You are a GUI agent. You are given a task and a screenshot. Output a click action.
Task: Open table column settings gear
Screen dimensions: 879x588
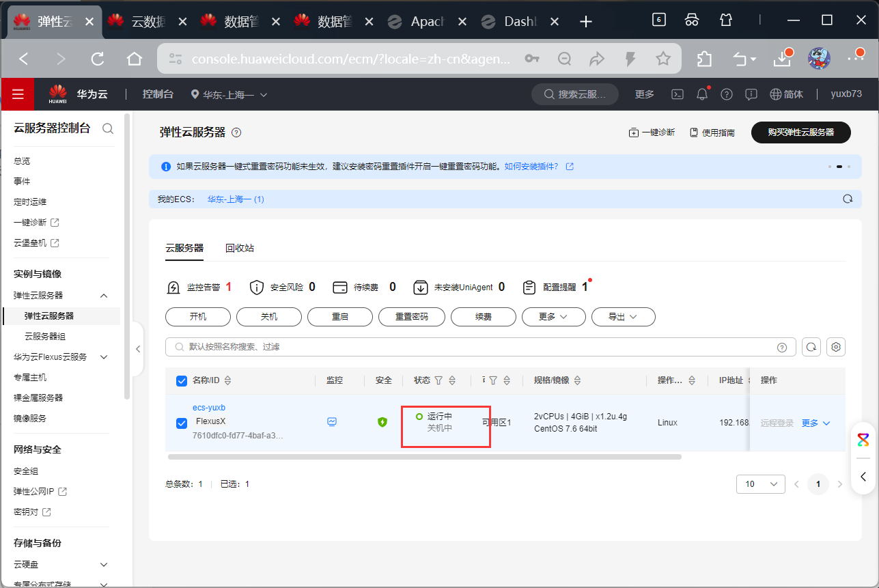[836, 347]
